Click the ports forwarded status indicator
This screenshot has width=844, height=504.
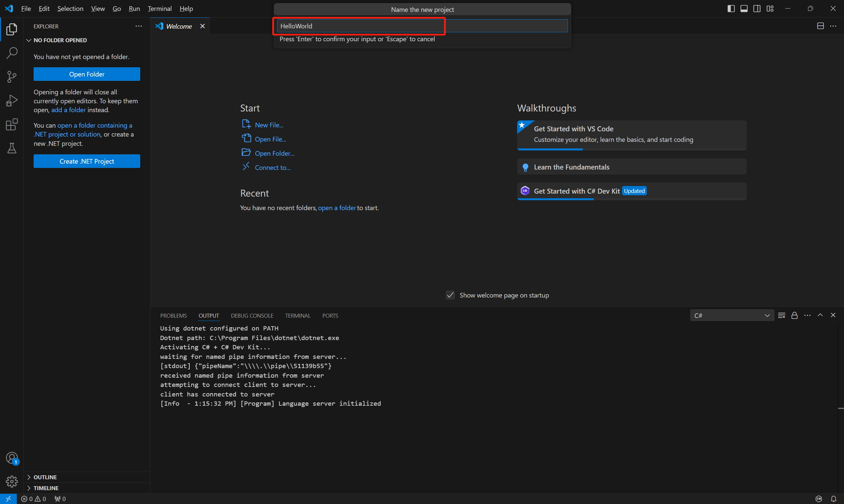[60, 499]
